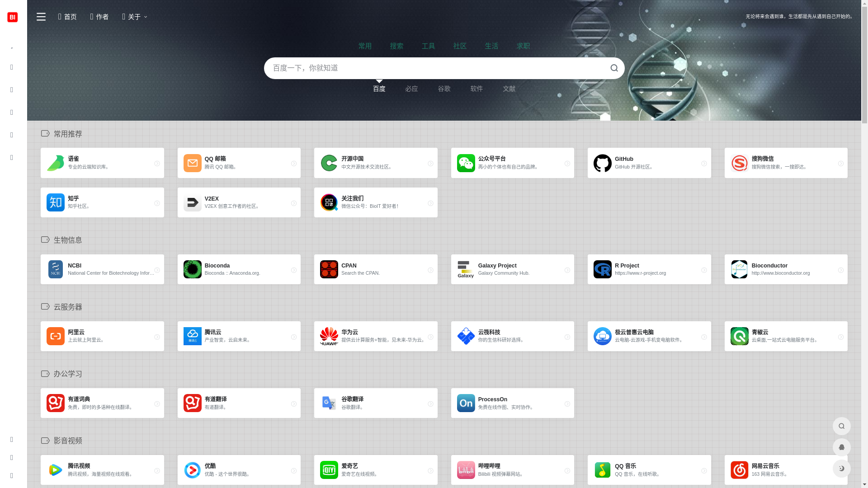Open the NCBI icon
This screenshot has width=868, height=488.
[56, 269]
